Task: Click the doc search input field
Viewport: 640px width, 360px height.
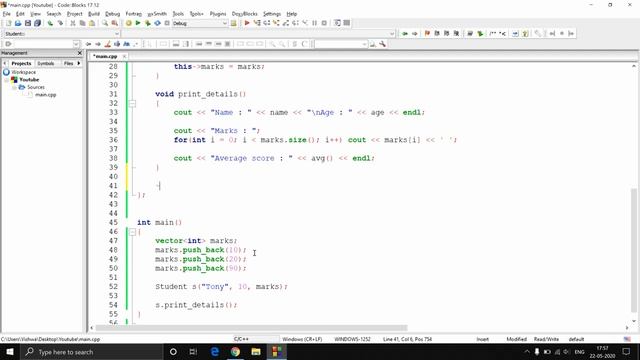Action: [338, 44]
